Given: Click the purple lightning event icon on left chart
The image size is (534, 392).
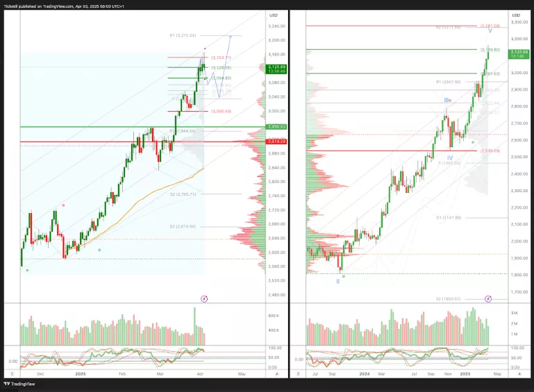Looking at the screenshot, I should click(204, 298).
